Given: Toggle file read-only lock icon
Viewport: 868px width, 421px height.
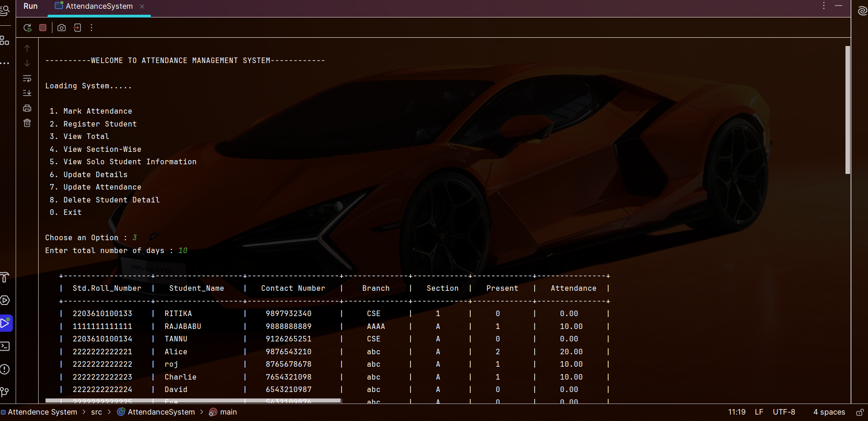Looking at the screenshot, I should [x=860, y=412].
